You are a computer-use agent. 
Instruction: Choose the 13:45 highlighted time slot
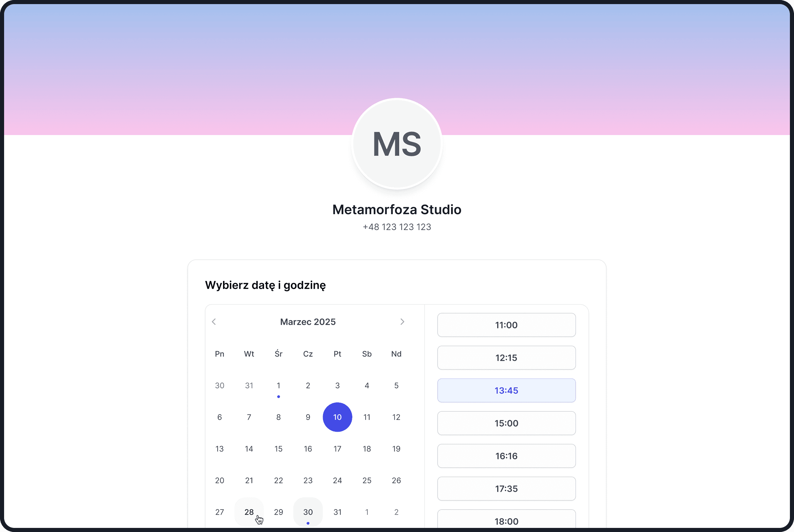[x=506, y=390]
